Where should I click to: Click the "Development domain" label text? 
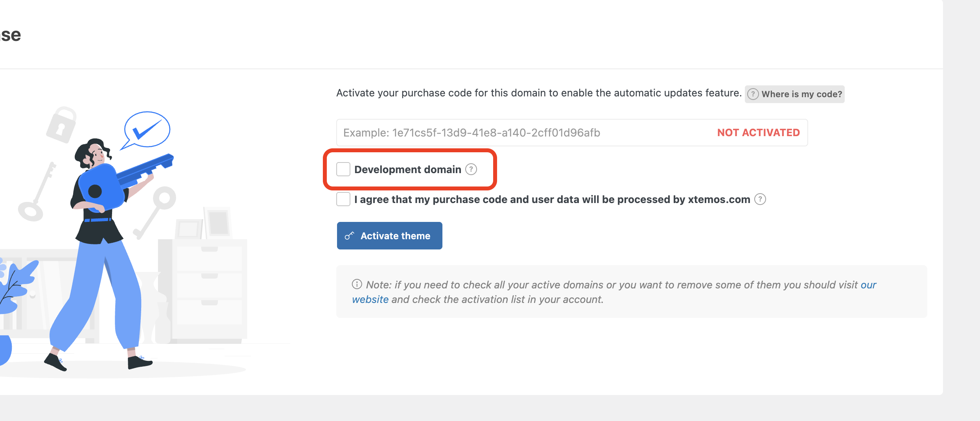(407, 169)
